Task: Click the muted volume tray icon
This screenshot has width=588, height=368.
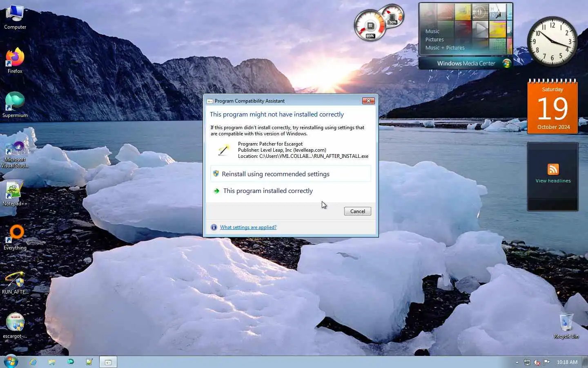Action: pos(537,362)
